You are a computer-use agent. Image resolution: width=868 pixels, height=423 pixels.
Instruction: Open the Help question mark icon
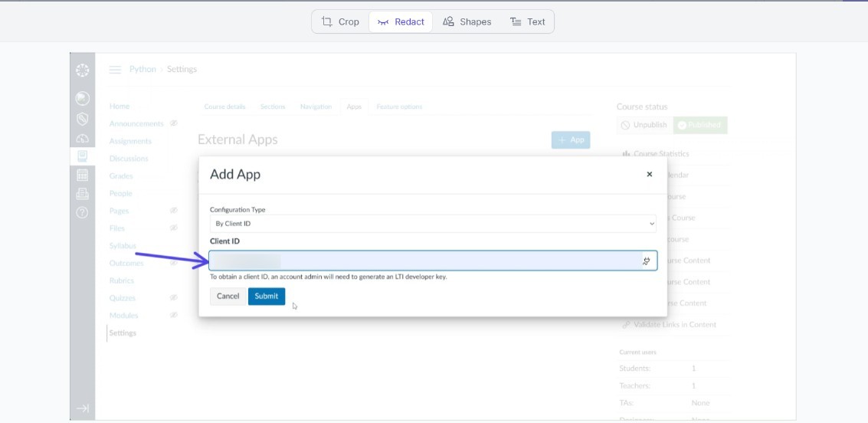click(x=83, y=212)
